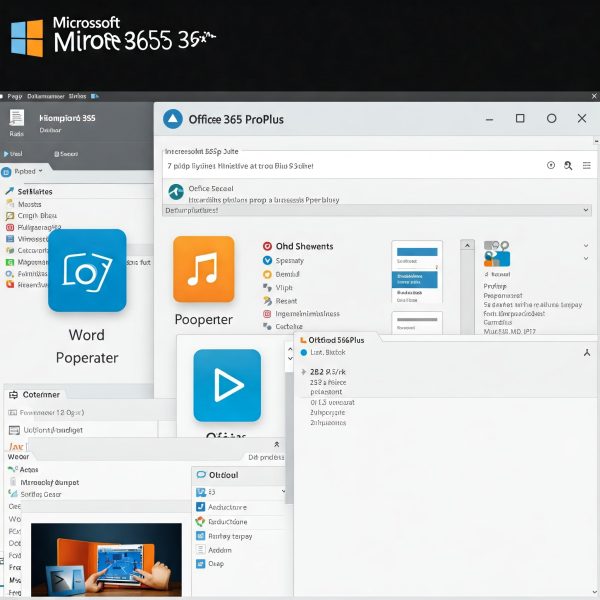Click the Cmprh Bbeu chat icon
Viewport: 600px width, 600px height.
(x=10, y=216)
